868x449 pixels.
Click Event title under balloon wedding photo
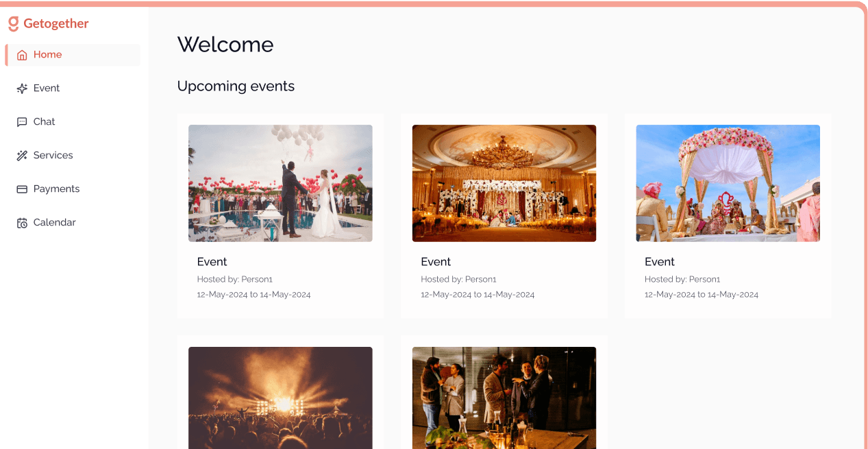point(212,262)
